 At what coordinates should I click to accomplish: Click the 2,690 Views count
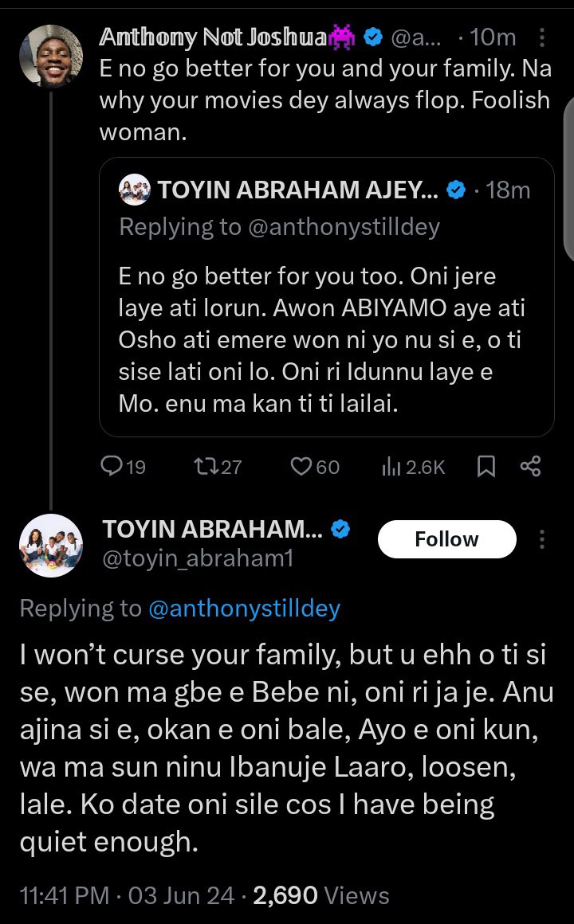[320, 895]
